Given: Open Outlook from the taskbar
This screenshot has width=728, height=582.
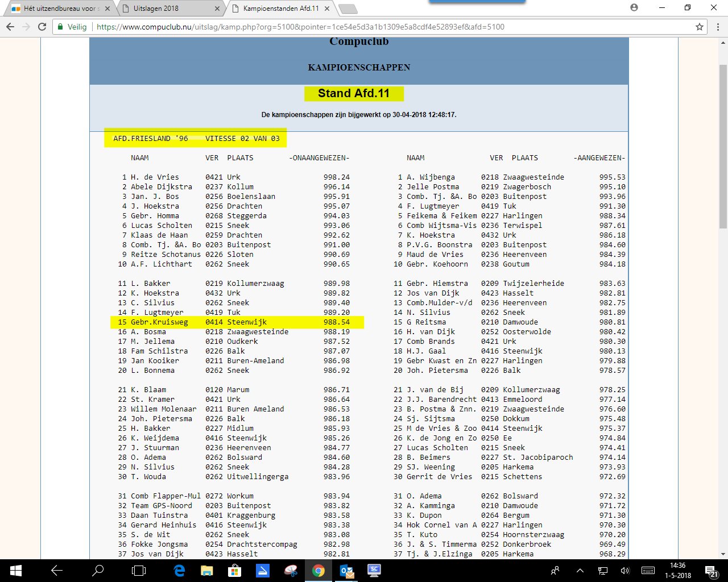Looking at the screenshot, I should tap(346, 571).
